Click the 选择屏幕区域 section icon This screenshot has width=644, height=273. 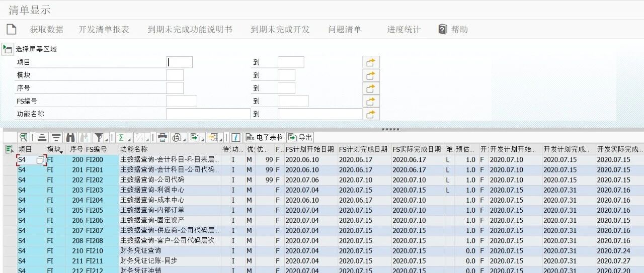click(7, 49)
